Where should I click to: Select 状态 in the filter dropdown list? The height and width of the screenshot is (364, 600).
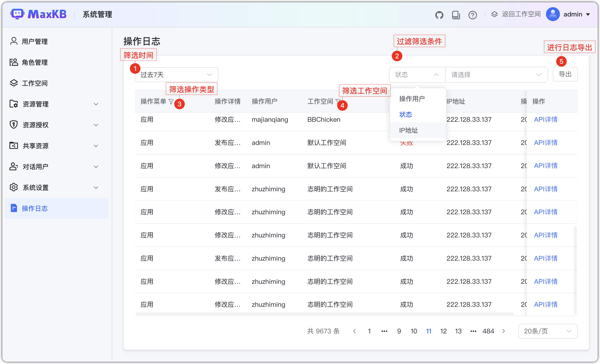tap(418, 115)
